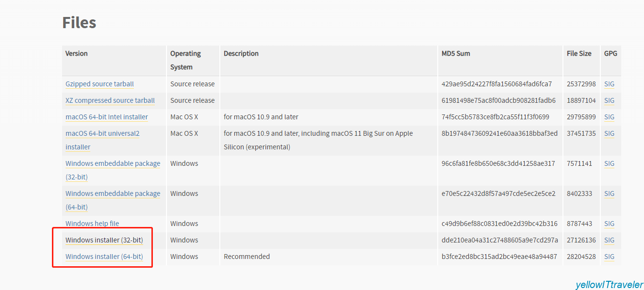The image size is (644, 290).
Task: Open SIG for 64-bit Windows embeddable package
Action: (609, 193)
